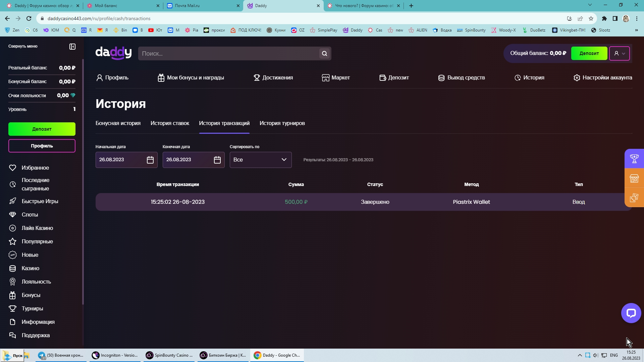644x362 pixels.
Task: Click the market shop side widget
Action: (634, 178)
